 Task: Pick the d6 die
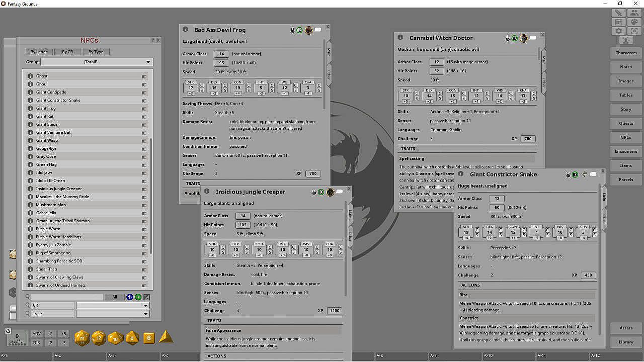[x=148, y=338]
